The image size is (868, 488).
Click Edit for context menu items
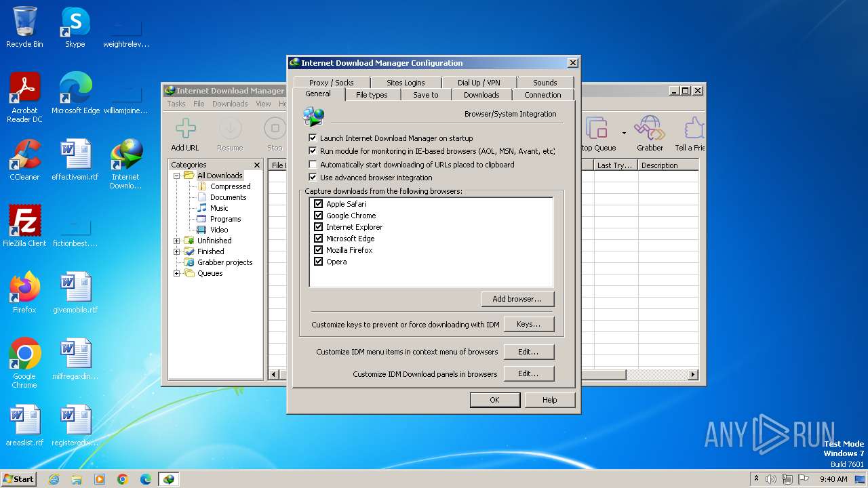(529, 352)
